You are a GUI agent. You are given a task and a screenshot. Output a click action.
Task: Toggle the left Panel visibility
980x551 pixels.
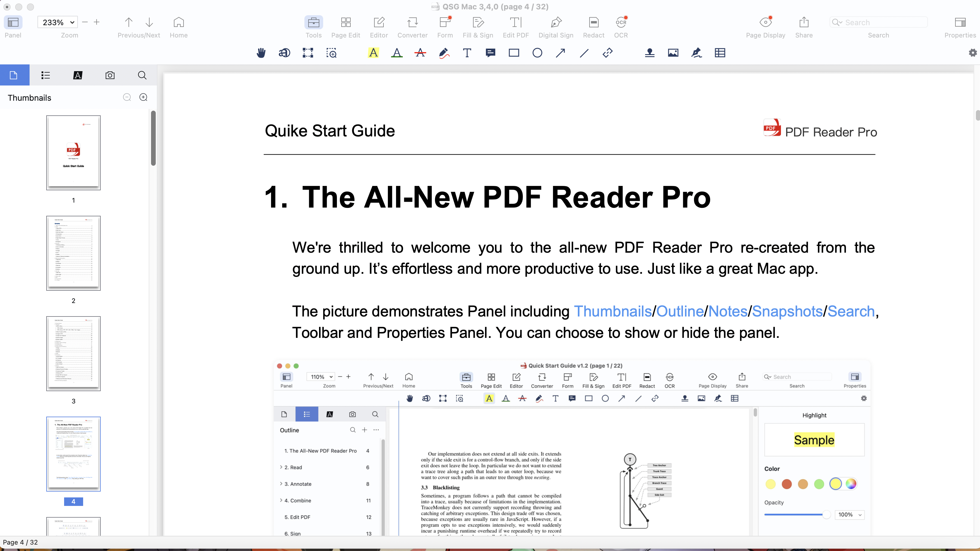coord(13,23)
